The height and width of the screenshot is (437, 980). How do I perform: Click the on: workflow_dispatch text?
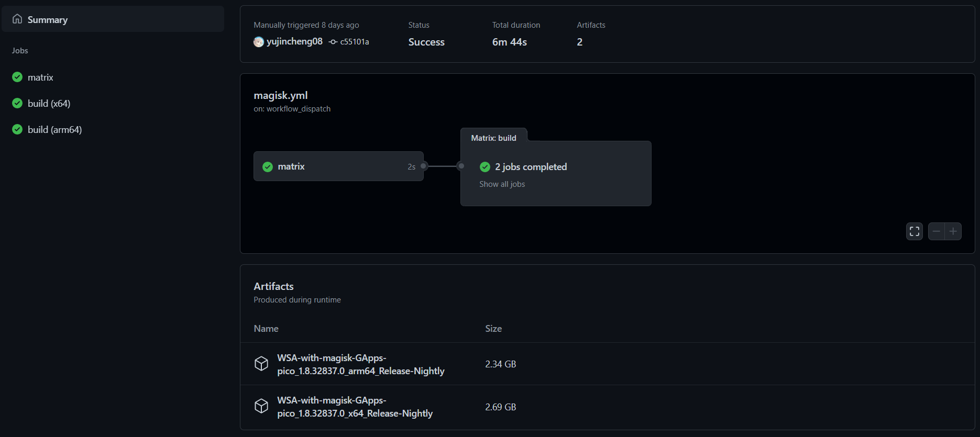(x=292, y=109)
